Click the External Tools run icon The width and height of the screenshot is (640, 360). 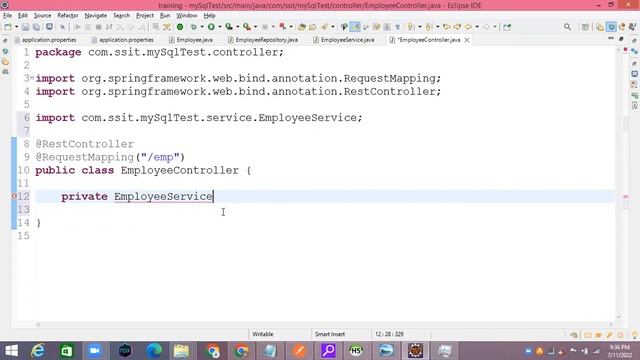click(247, 27)
